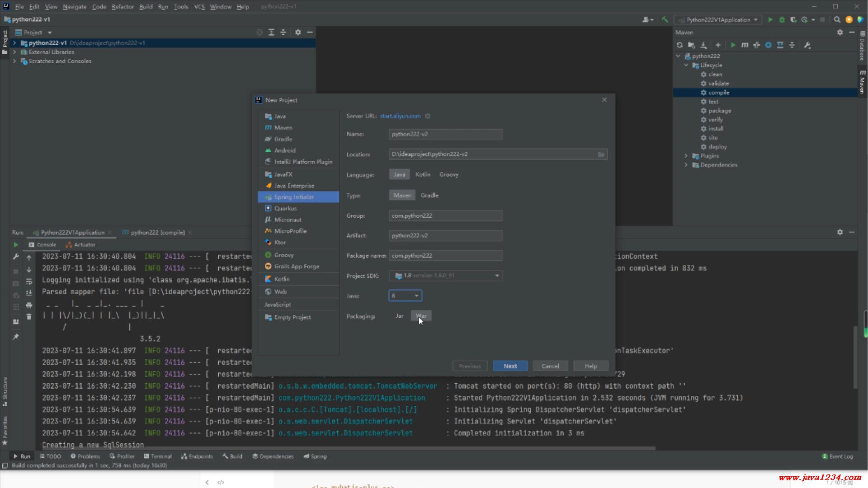Collapse the Maven Lifecycle node

pos(686,65)
